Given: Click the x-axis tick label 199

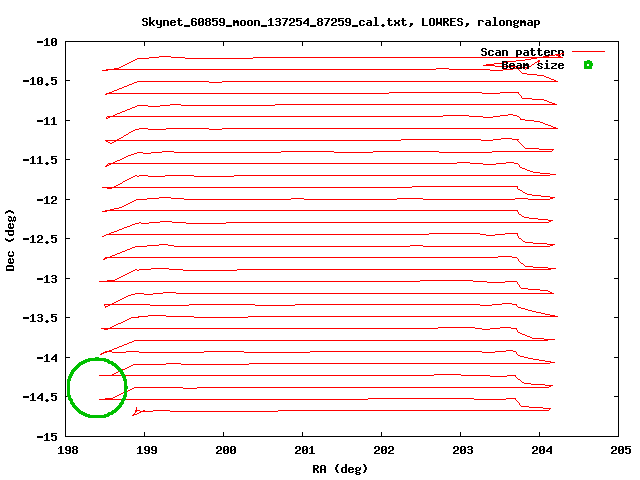Looking at the screenshot, I should click(x=147, y=450).
